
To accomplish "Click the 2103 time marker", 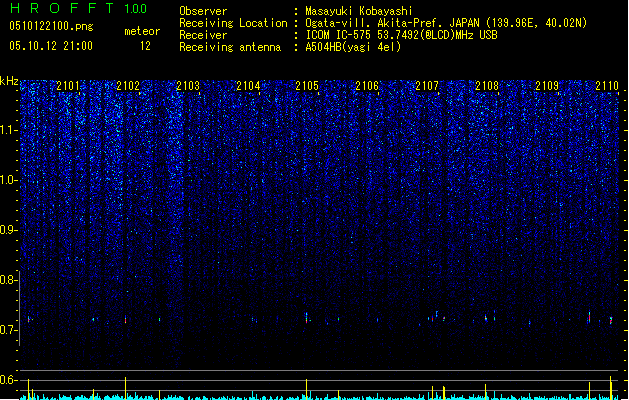I will click(188, 85).
